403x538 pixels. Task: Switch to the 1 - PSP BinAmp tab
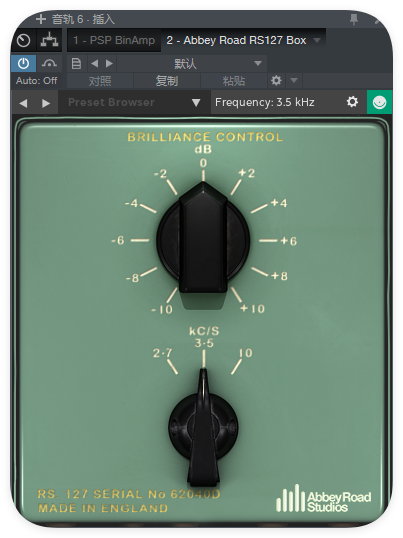pyautogui.click(x=114, y=40)
